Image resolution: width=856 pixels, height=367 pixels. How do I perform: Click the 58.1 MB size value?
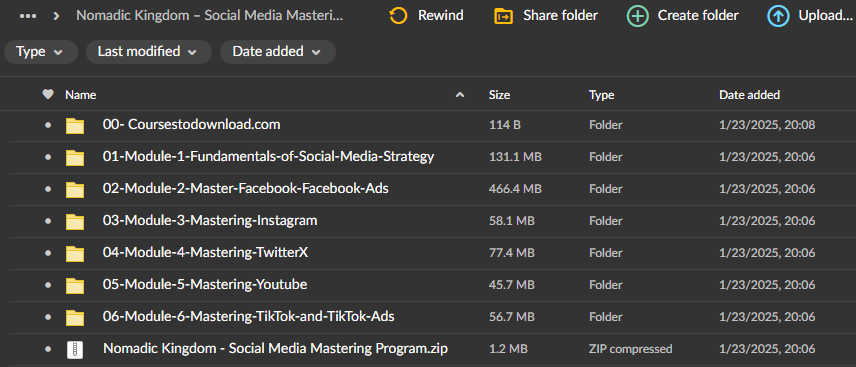click(x=512, y=221)
